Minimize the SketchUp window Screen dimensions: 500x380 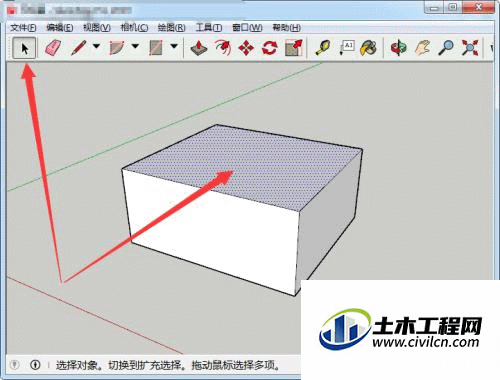click(x=434, y=8)
